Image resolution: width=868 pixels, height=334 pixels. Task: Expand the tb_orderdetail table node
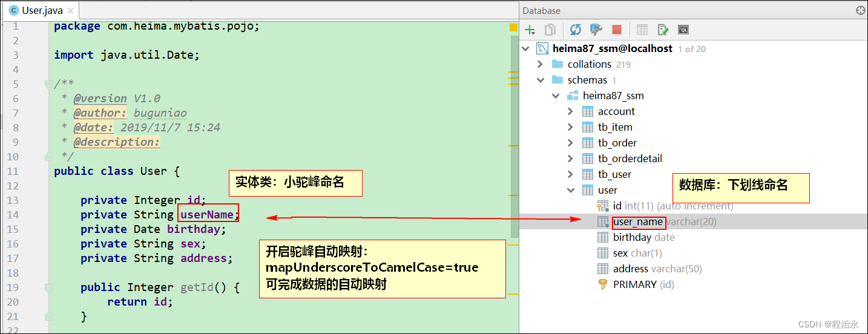tap(570, 159)
